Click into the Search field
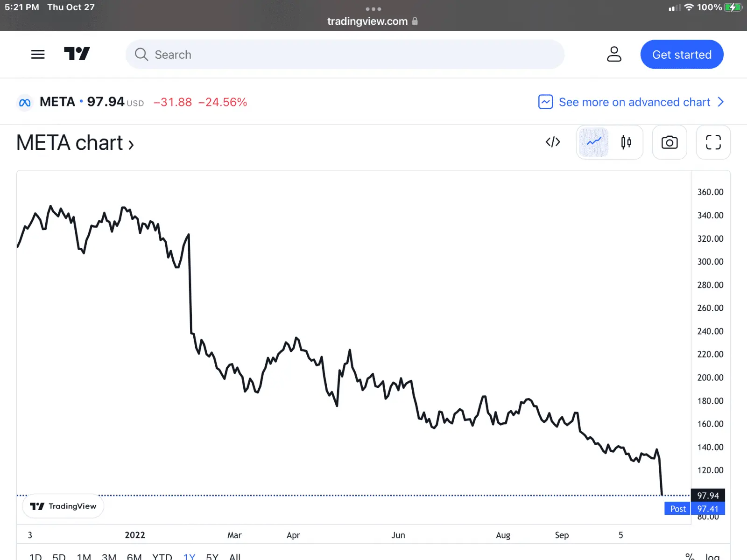 (345, 55)
